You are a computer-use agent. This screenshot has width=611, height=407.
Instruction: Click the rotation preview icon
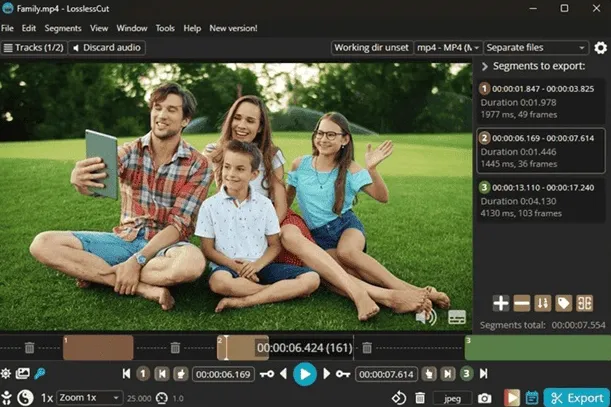click(399, 398)
